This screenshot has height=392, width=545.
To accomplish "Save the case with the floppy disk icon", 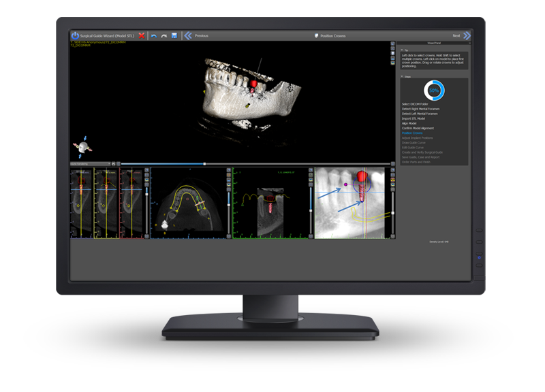I will (174, 35).
